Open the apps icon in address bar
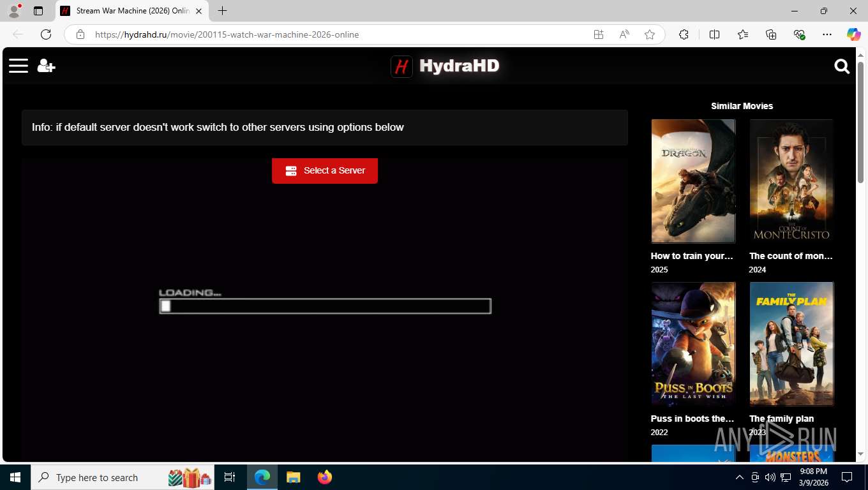Screen dimensions: 868x490 coord(599,34)
